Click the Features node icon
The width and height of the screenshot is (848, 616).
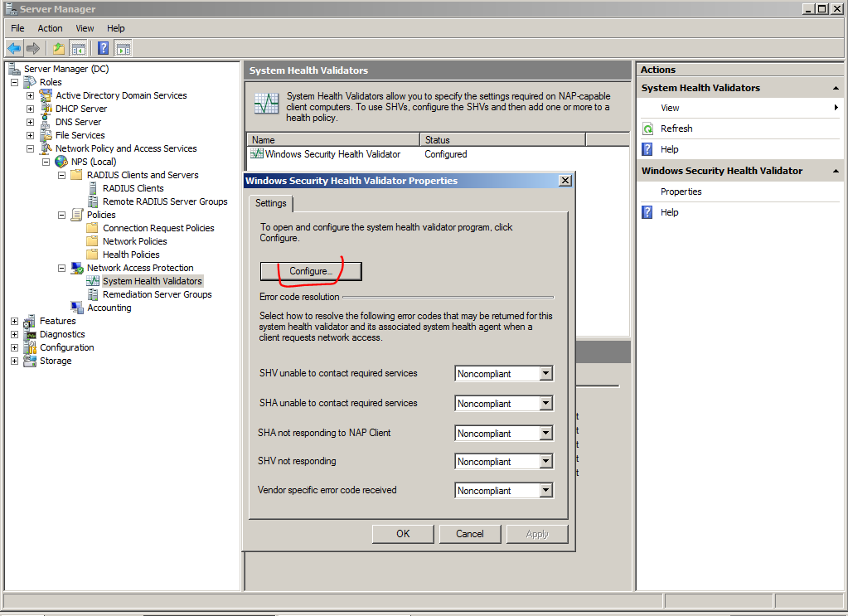click(x=30, y=321)
